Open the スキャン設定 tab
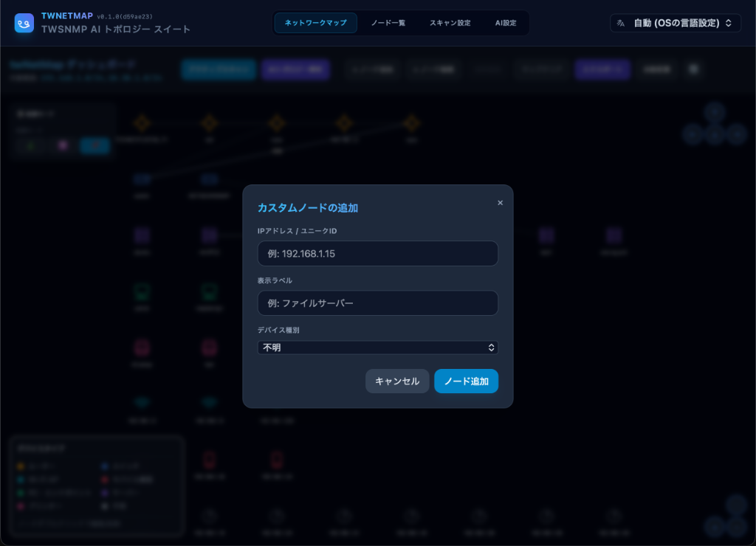This screenshot has height=546, width=756. 450,23
